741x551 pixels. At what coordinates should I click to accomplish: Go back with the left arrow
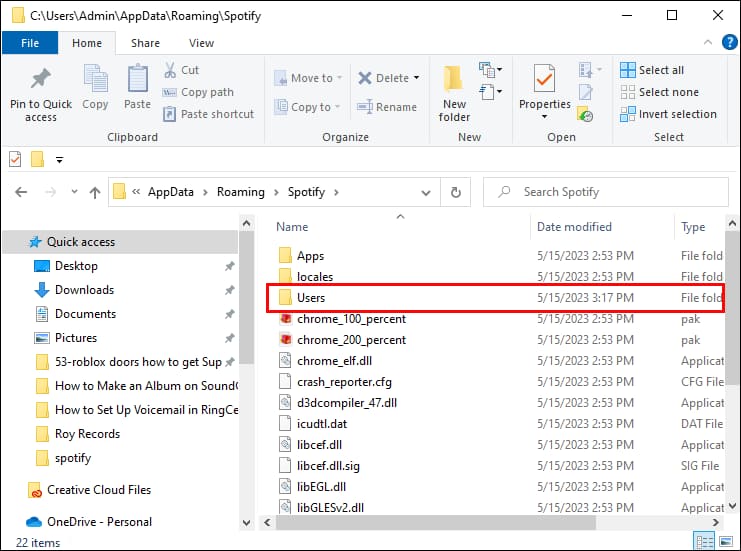[21, 192]
